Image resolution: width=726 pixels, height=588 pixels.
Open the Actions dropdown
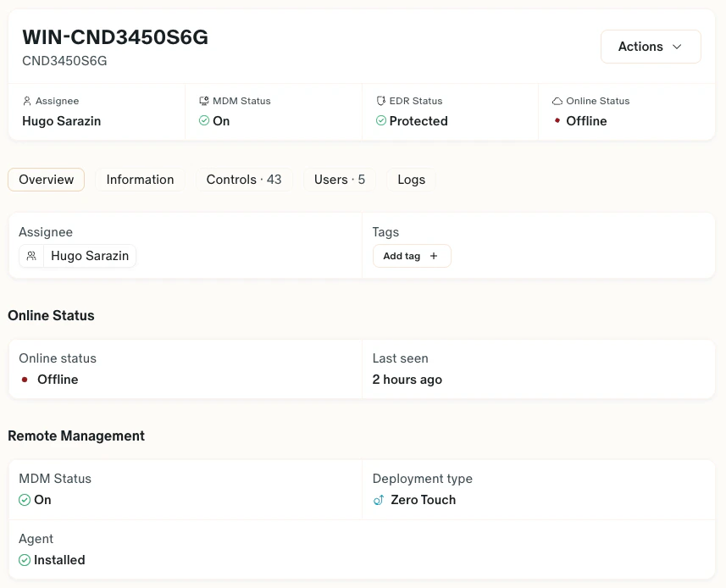(651, 47)
